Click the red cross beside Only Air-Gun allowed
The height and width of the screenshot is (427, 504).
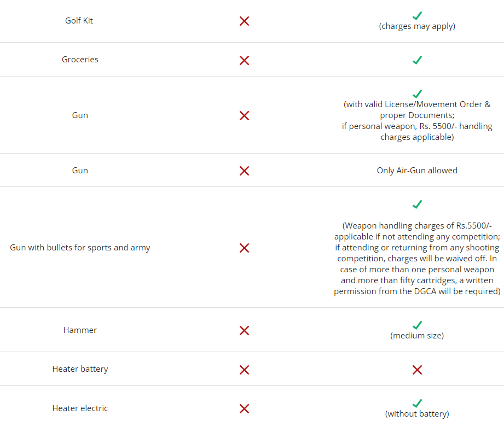pos(244,171)
